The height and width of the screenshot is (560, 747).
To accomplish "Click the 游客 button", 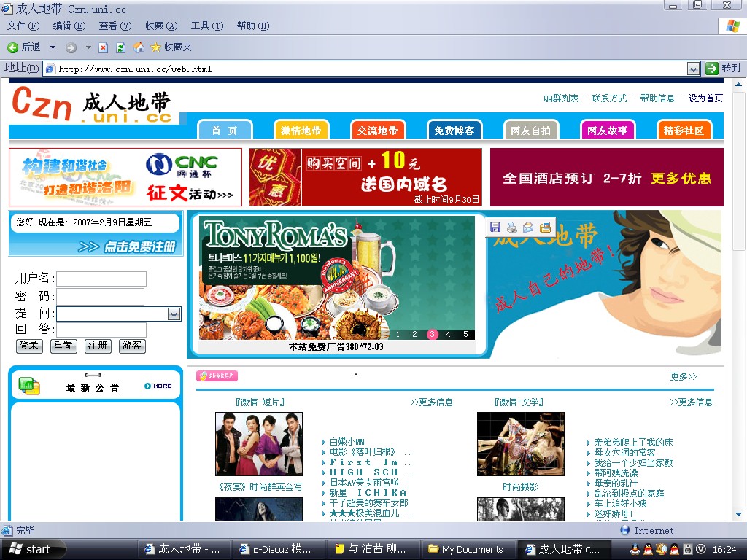I will click(132, 346).
